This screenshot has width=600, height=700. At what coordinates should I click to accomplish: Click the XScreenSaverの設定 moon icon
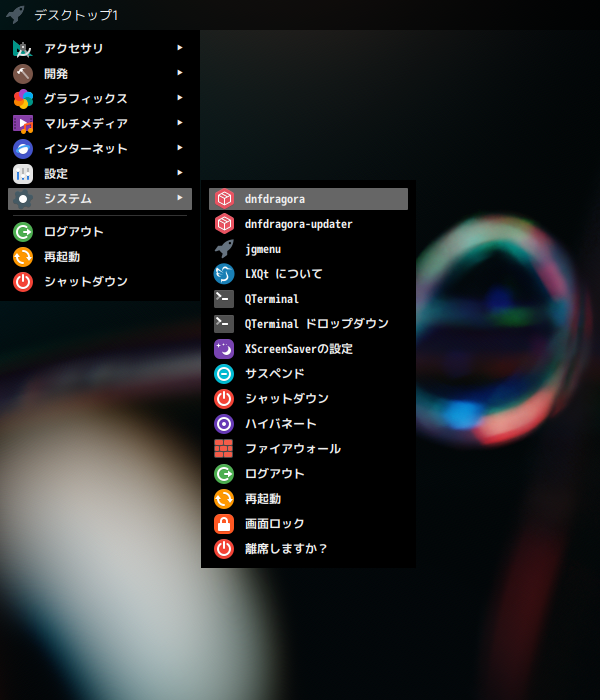coord(224,349)
